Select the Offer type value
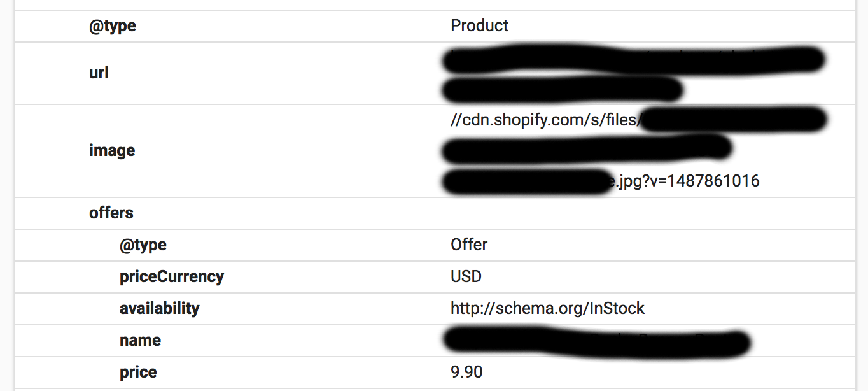The width and height of the screenshot is (868, 391). point(469,245)
